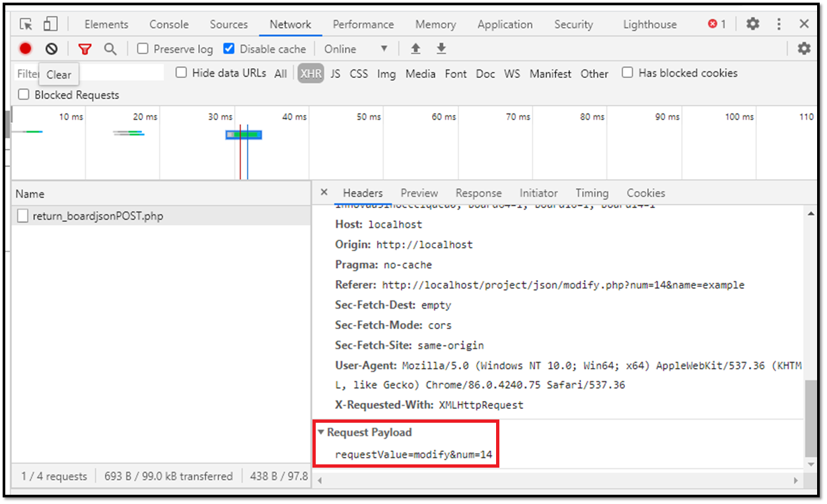Filter requests by WS
This screenshot has height=504, width=827.
coord(512,74)
